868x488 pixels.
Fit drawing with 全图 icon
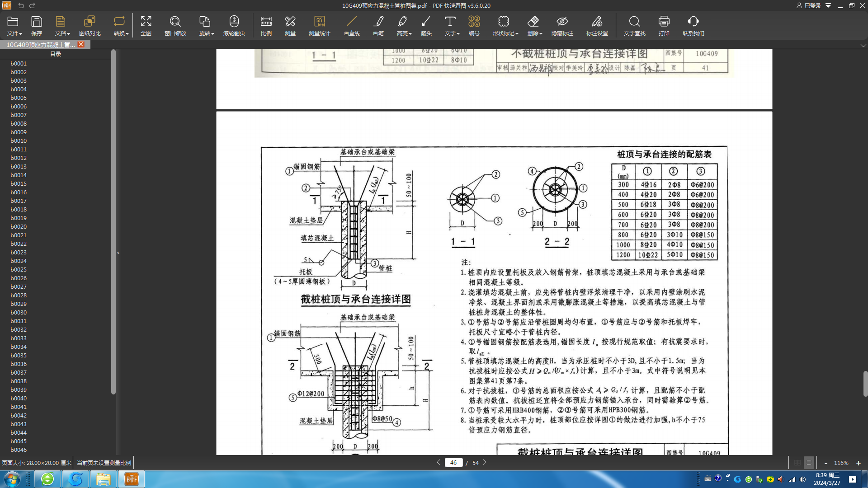pyautogui.click(x=146, y=21)
